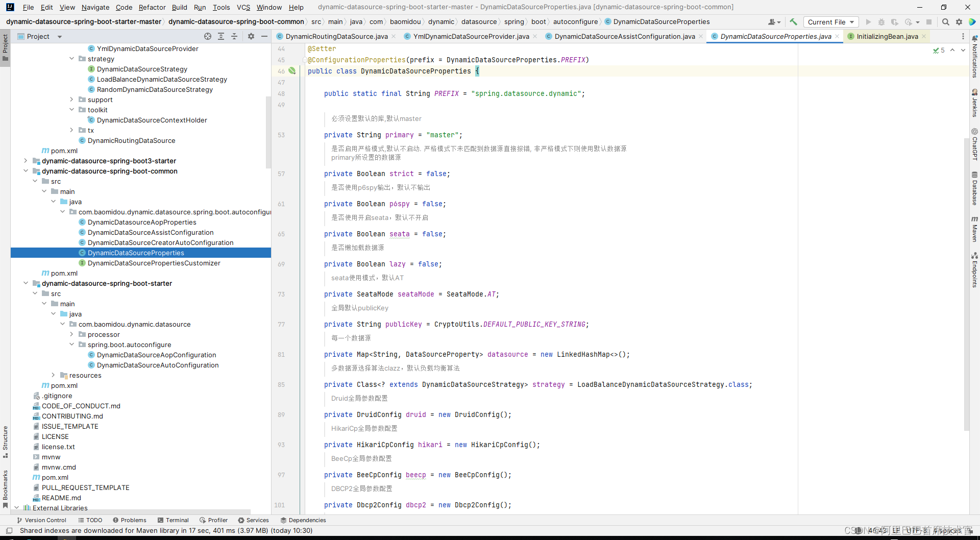Open the Endpoints tool window
Viewport: 980px width, 540px height.
tap(974, 269)
